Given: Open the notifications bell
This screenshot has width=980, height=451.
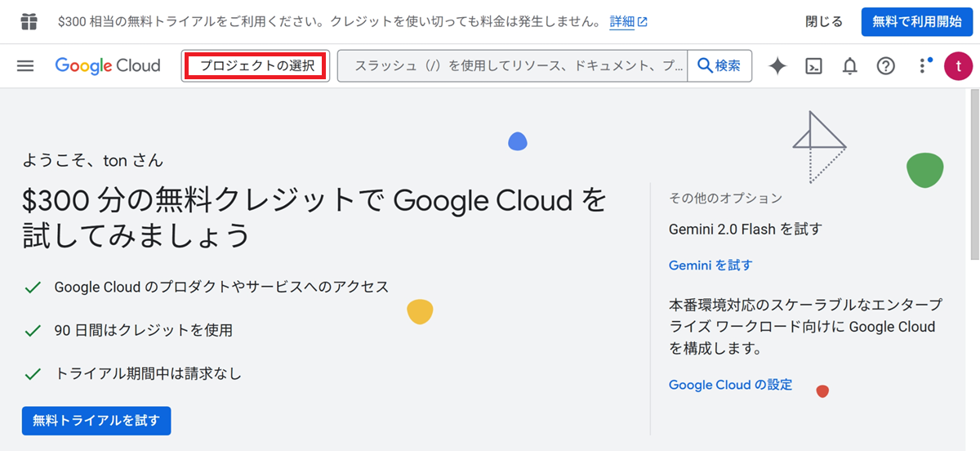Looking at the screenshot, I should click(x=850, y=66).
